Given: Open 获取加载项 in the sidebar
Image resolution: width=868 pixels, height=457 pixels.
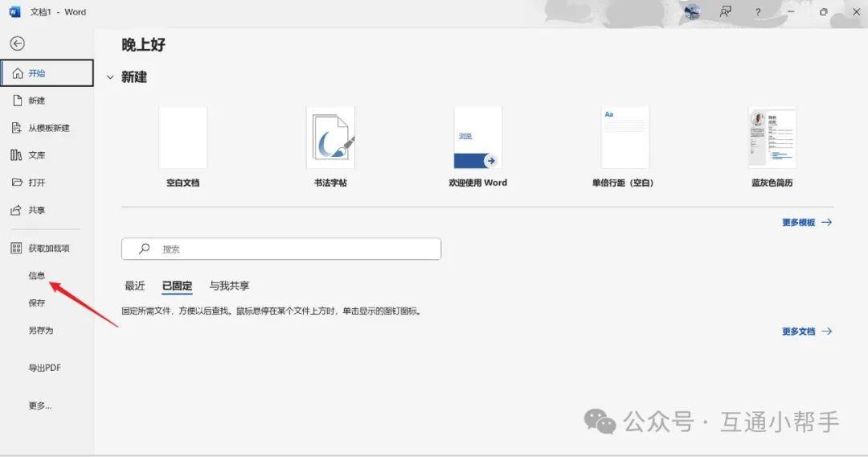Looking at the screenshot, I should click(x=47, y=248).
